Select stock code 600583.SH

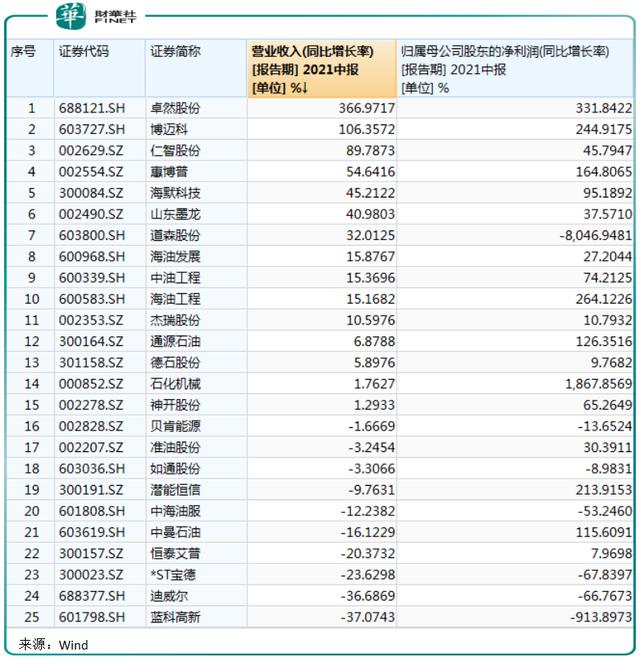coord(92,299)
